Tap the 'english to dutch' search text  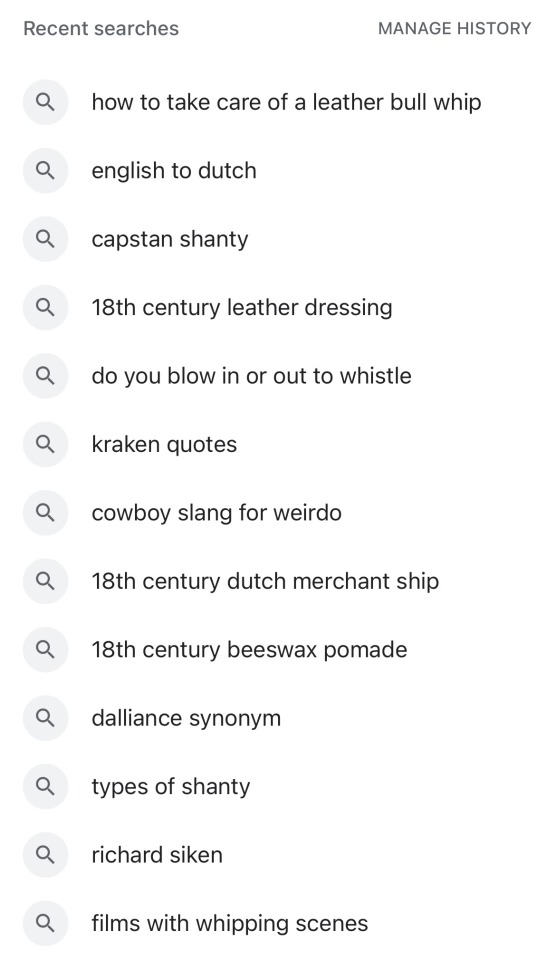[x=174, y=171]
